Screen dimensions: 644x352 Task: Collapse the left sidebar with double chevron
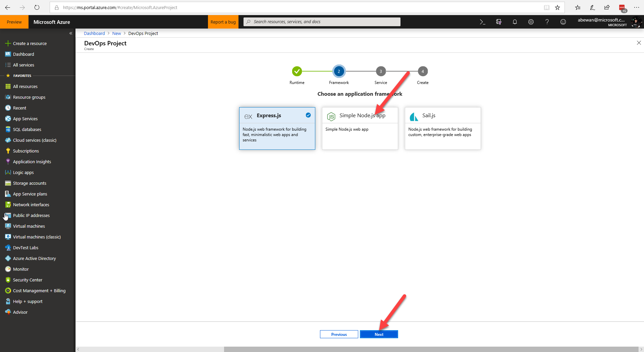[71, 33]
